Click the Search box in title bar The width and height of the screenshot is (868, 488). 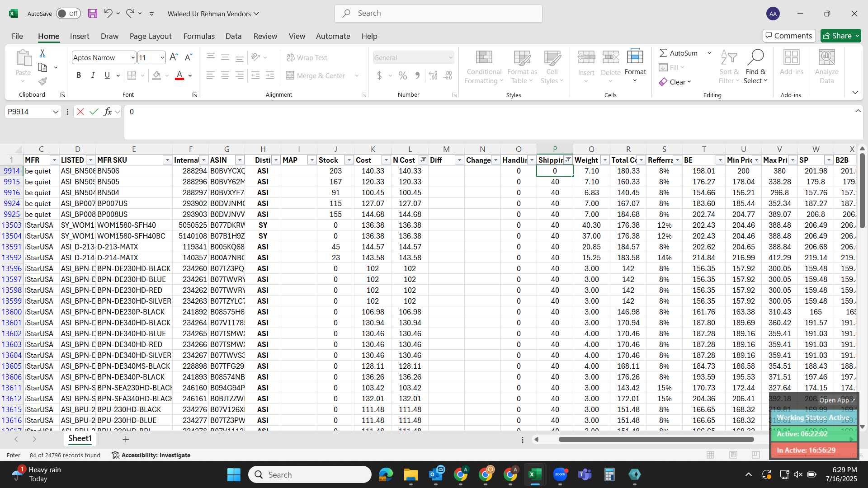tap(439, 14)
